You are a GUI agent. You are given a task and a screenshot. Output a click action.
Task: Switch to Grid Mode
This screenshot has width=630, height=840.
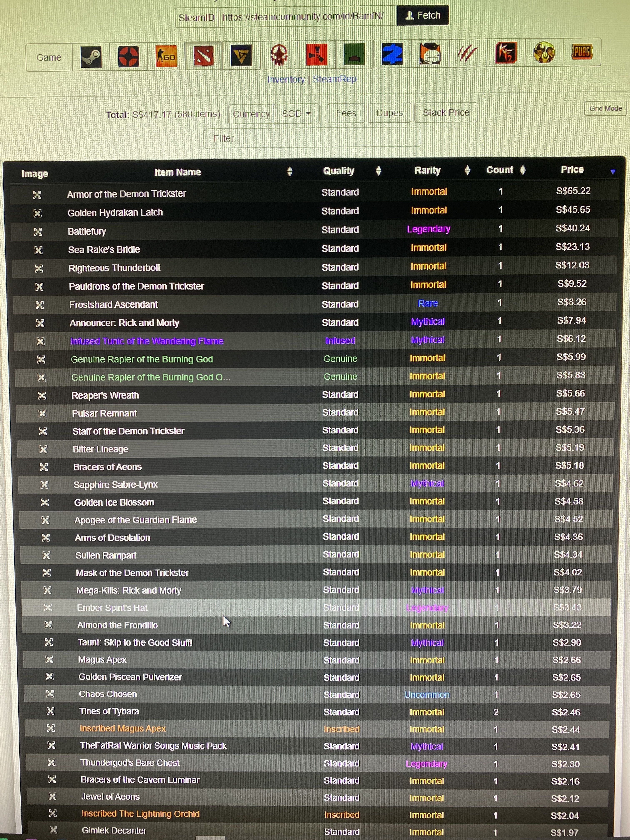(x=605, y=108)
